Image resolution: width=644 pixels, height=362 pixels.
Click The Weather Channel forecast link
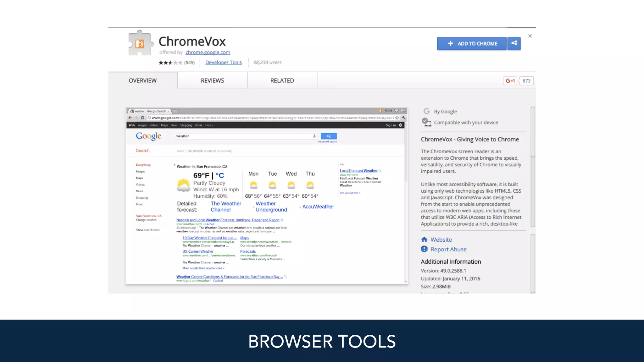pos(226,206)
